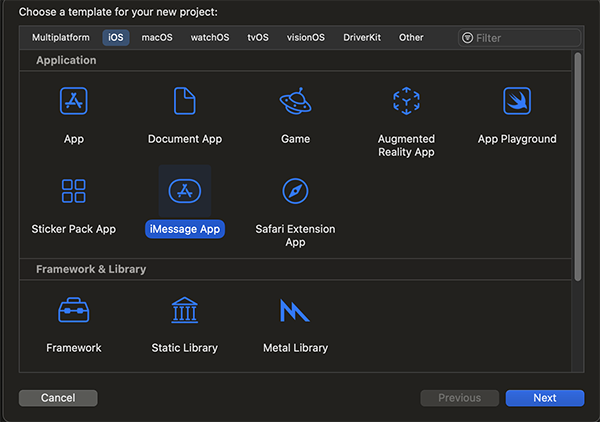Pick the Game template icon
600x422 pixels.
point(295,101)
